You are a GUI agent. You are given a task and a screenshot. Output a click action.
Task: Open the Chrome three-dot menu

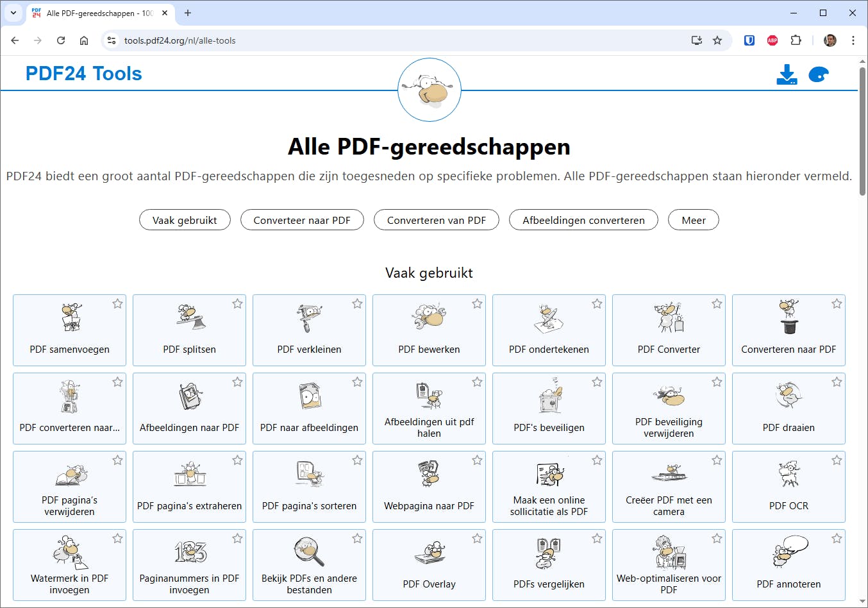853,40
